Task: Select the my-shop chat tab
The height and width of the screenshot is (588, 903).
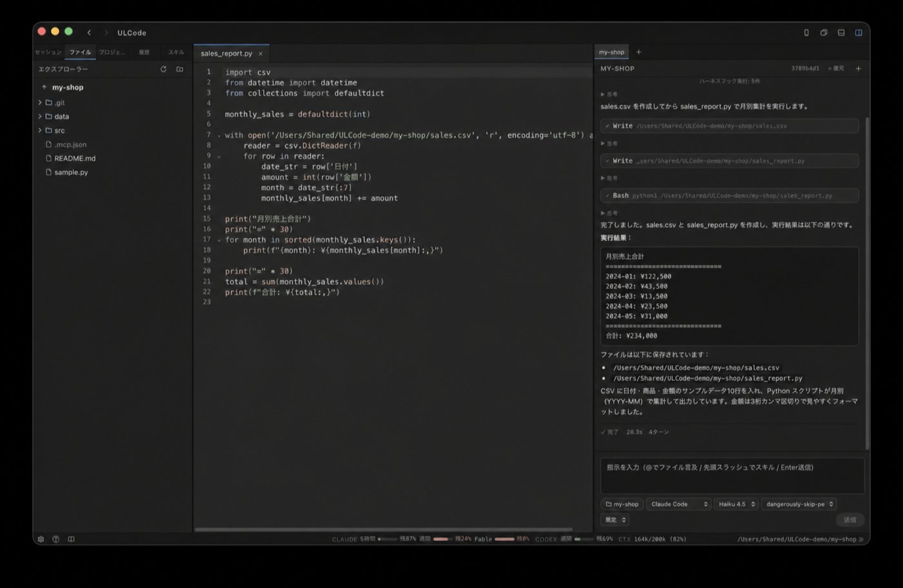Action: coord(611,52)
